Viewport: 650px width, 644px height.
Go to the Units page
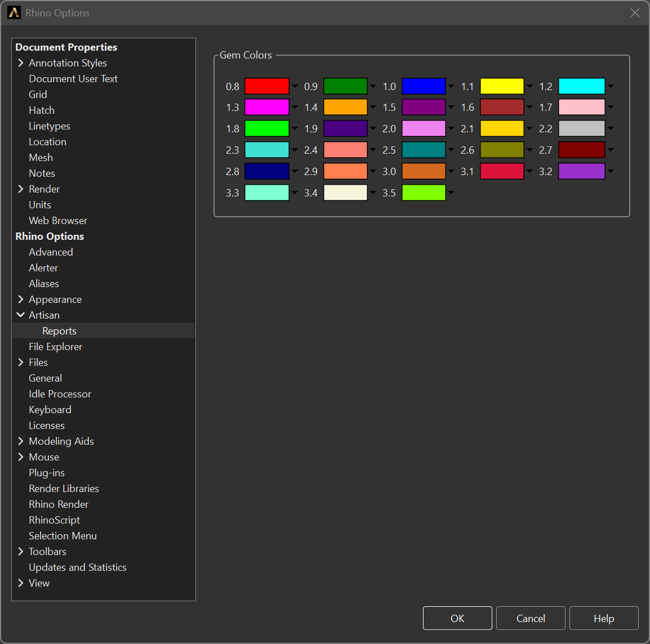tap(40, 205)
